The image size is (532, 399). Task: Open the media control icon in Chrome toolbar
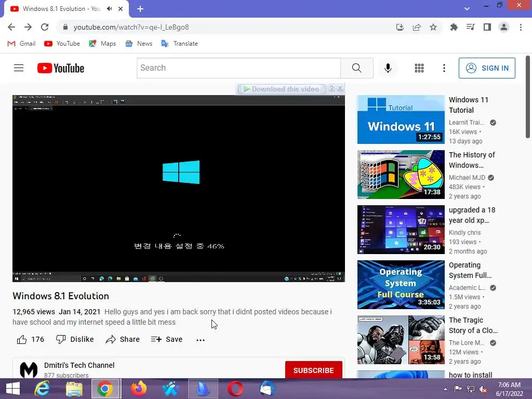point(470,27)
